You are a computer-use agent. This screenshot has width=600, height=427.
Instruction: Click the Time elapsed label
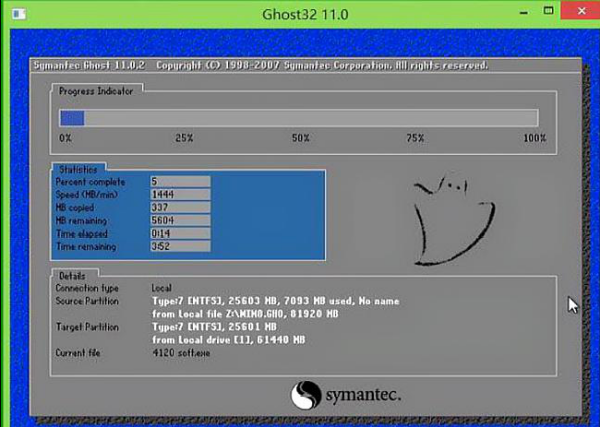(82, 234)
